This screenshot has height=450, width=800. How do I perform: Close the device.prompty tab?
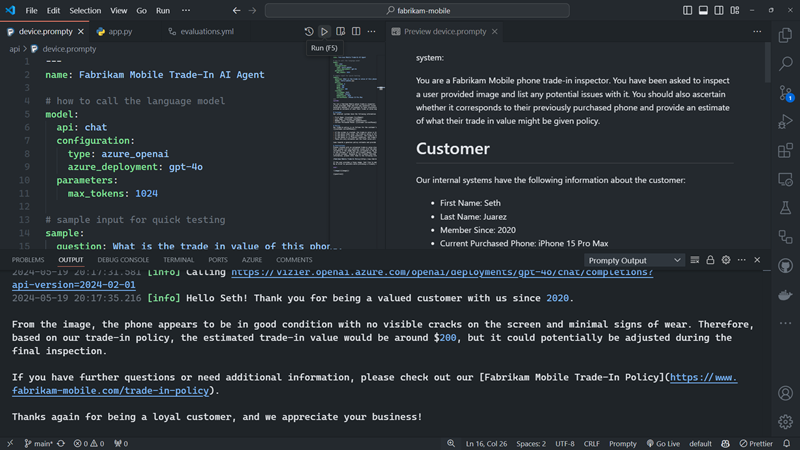81,32
